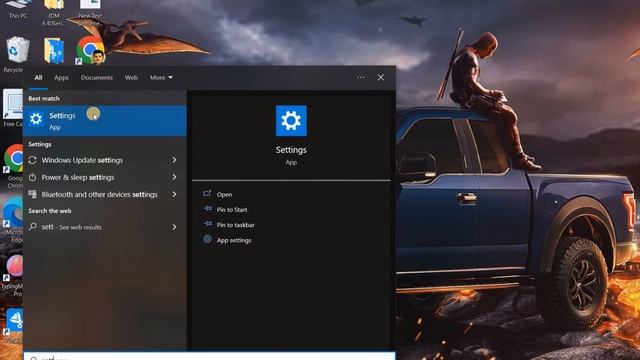Click the Pin to taskbar pin icon
This screenshot has width=640, height=360.
point(208,224)
